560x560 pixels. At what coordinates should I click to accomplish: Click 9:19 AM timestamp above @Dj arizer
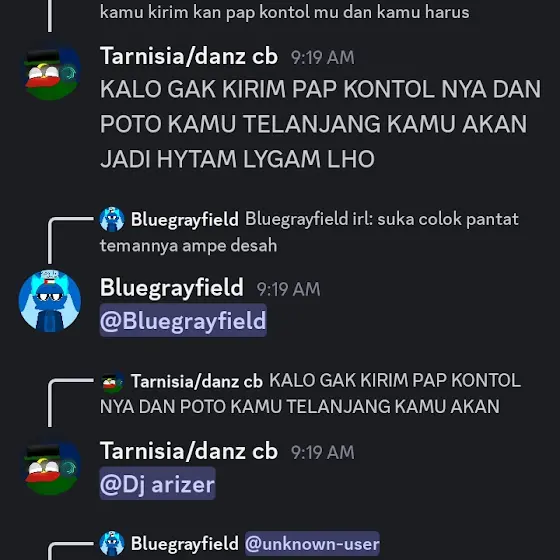point(322,452)
